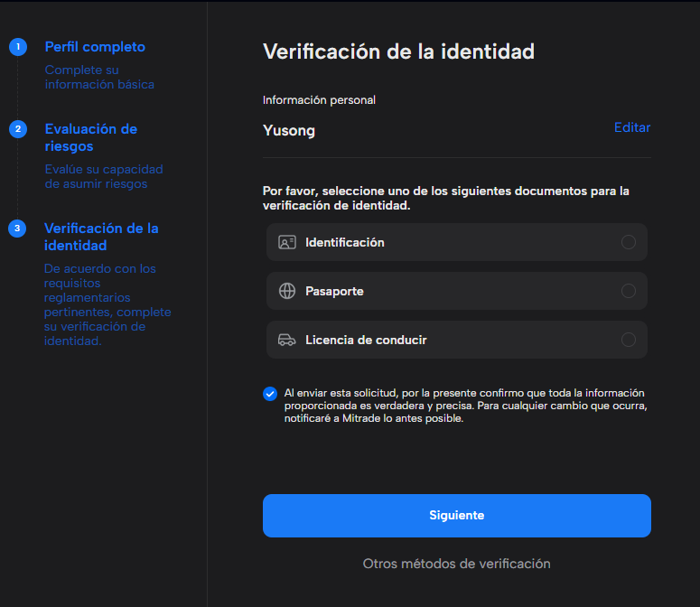This screenshot has height=607, width=700.
Task: Click the car icon for Licencia de conducir
Action: pyautogui.click(x=287, y=340)
